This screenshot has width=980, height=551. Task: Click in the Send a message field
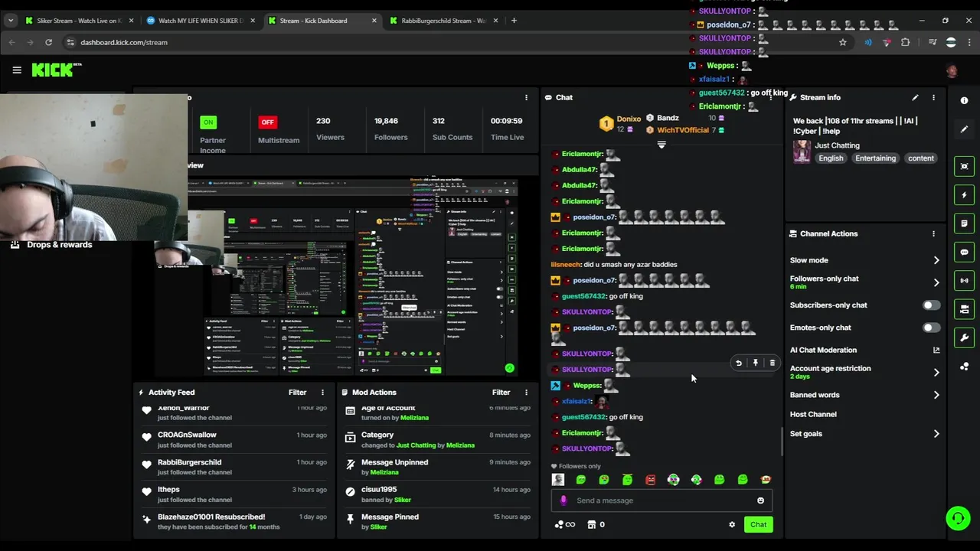(x=662, y=500)
